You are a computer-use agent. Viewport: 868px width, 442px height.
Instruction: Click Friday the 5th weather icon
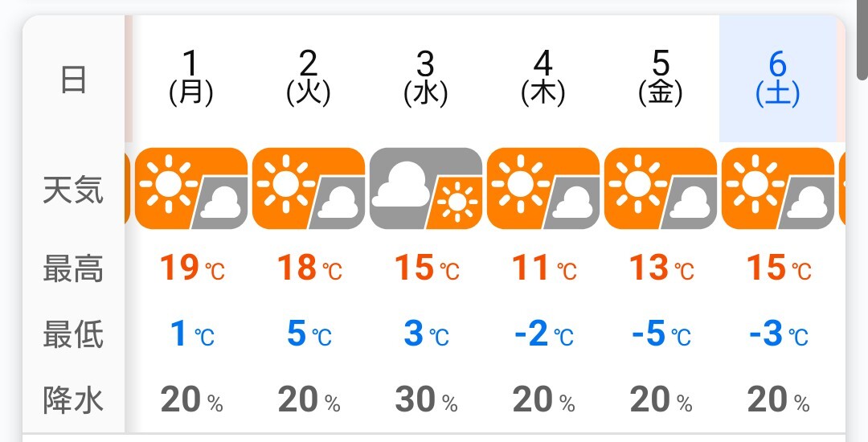tap(661, 189)
